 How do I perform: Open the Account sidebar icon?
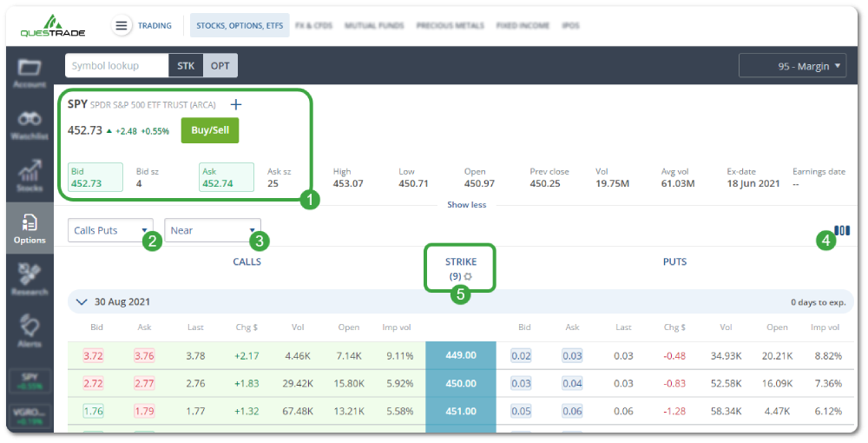coord(30,72)
